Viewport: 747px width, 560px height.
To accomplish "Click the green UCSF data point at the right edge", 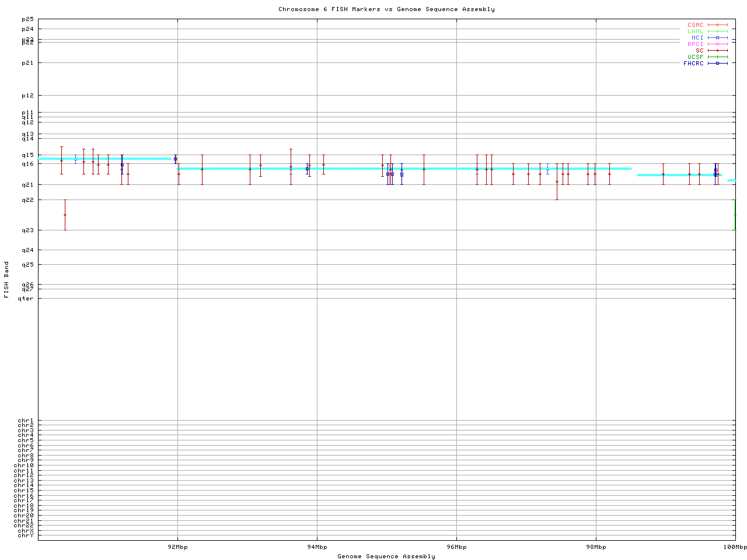I will tap(735, 215).
